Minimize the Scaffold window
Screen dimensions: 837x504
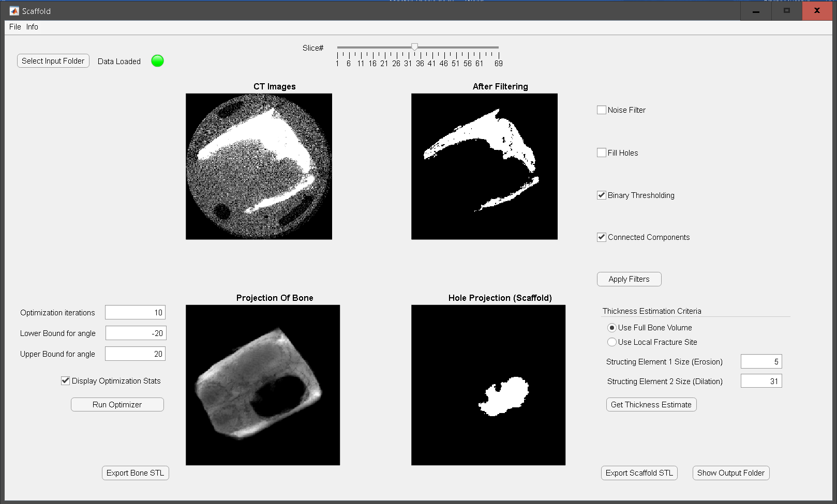pyautogui.click(x=756, y=11)
